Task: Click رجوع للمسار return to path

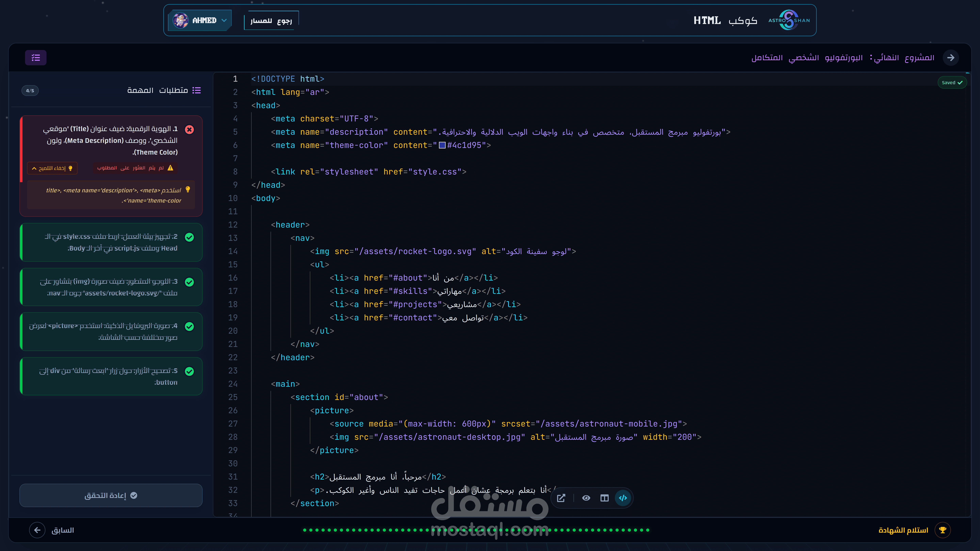Action: [x=271, y=21]
